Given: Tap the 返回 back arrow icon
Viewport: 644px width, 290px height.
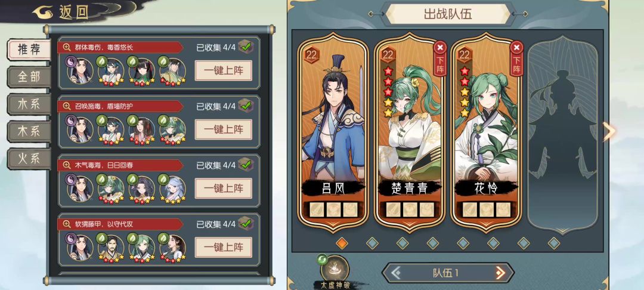Looking at the screenshot, I should tap(44, 12).
